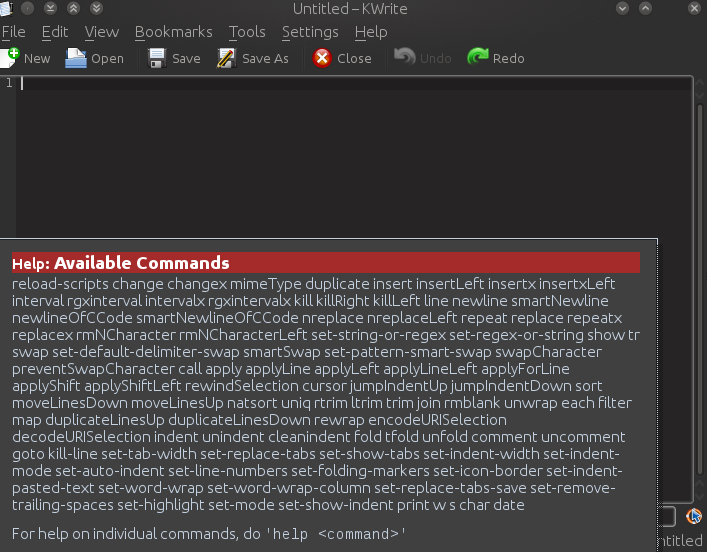Place cursor in editor line 1
Viewport: 707px width, 552px height.
[356, 83]
